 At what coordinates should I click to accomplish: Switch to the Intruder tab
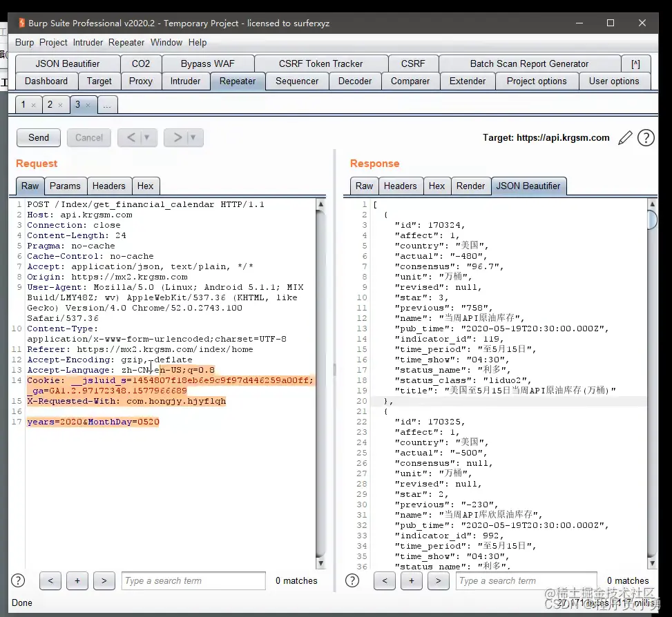pos(185,81)
